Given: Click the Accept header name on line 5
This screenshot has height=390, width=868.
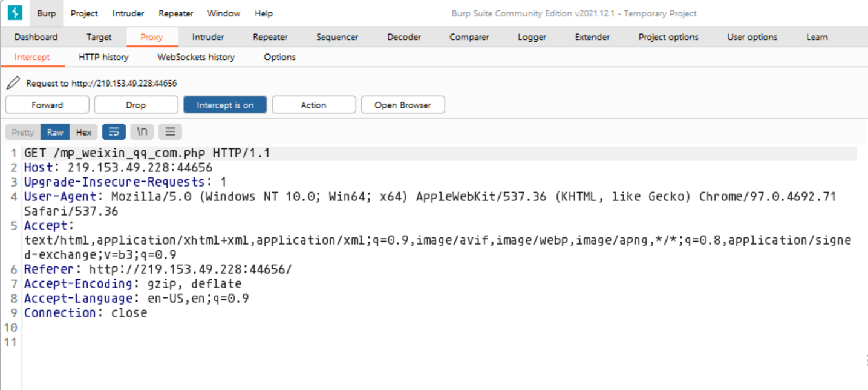Looking at the screenshot, I should (x=46, y=225).
